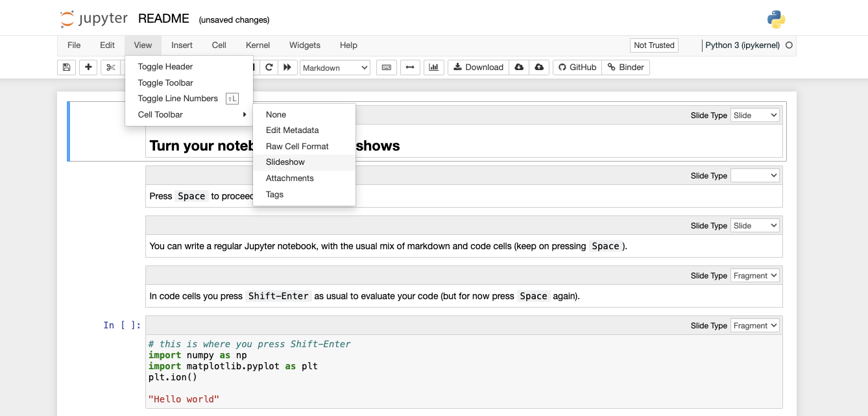The height and width of the screenshot is (416, 868).
Task: Click the double-headed arrow toolbar icon
Action: tap(409, 67)
